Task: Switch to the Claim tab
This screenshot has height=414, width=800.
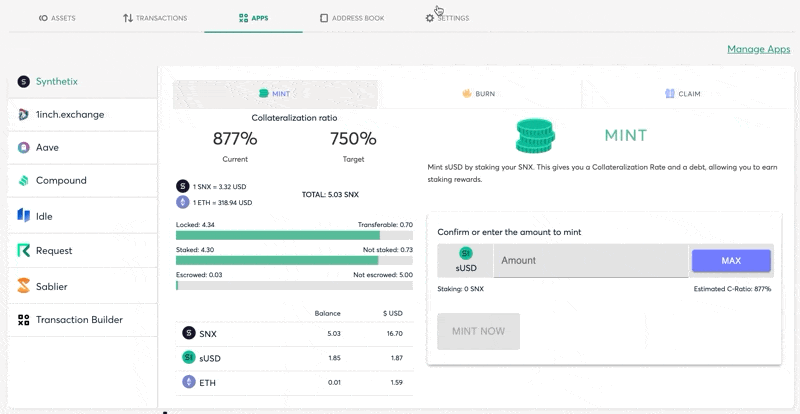Action: coord(683,94)
